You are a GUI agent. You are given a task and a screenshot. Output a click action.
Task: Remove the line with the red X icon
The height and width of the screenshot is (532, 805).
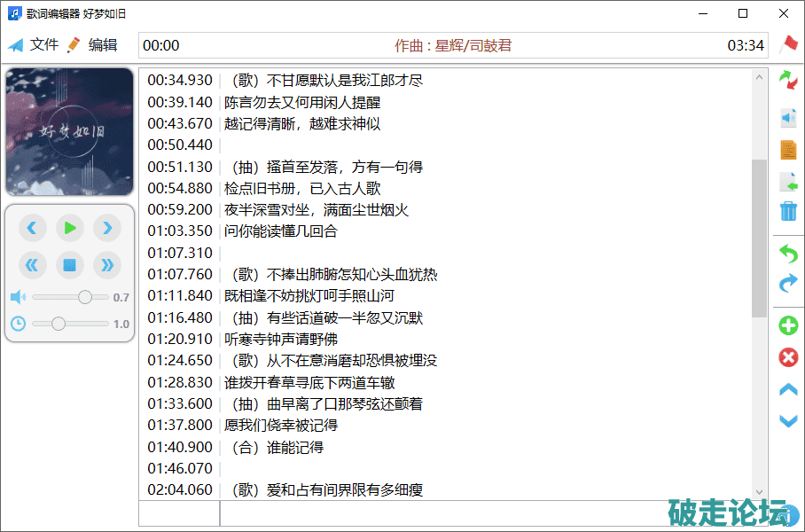pyautogui.click(x=787, y=357)
